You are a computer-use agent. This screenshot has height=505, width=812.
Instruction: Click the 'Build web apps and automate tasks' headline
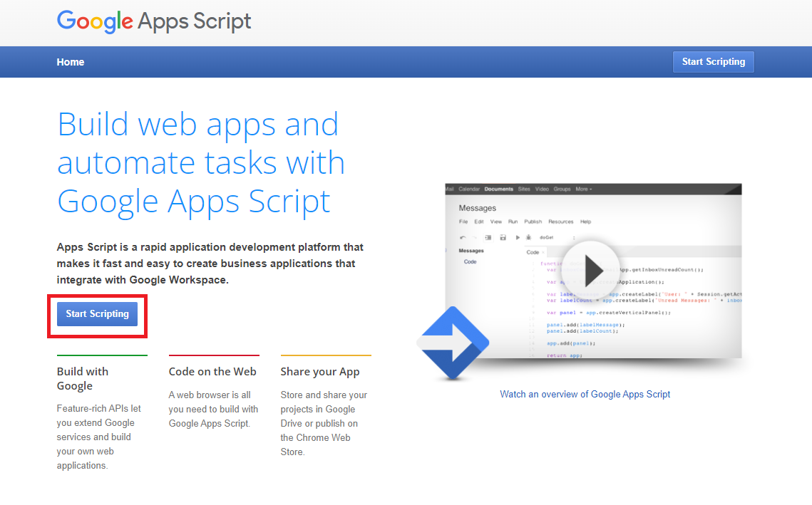201,163
